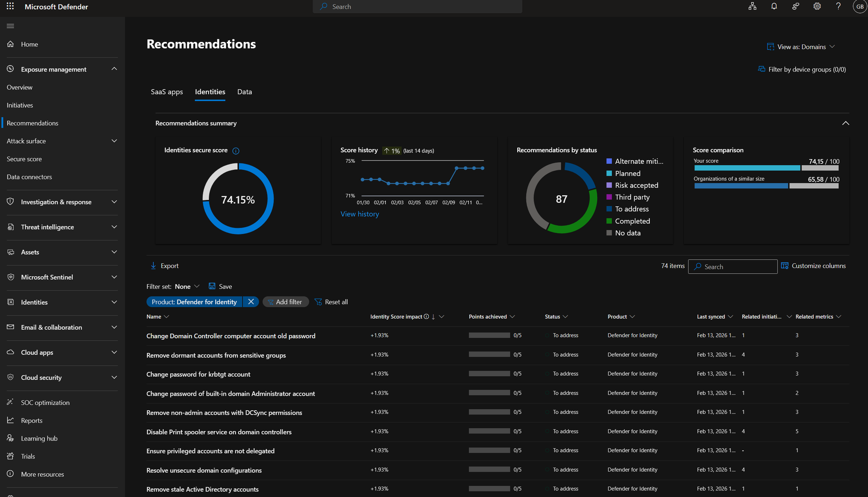Open the settings gear icon

(817, 6)
